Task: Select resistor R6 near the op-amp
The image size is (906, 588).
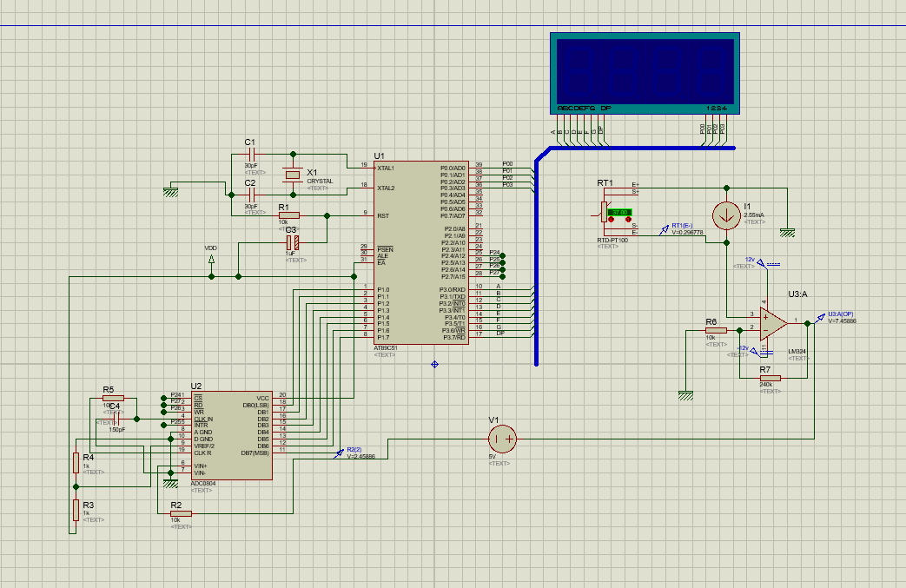Action: tap(716, 330)
